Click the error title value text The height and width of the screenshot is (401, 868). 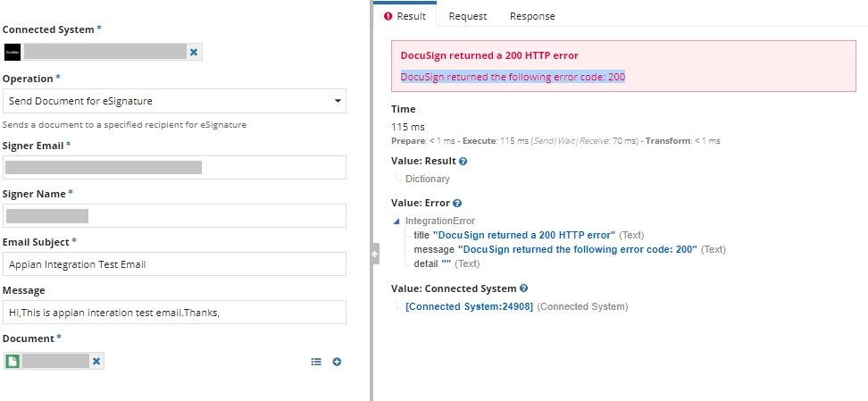(524, 235)
